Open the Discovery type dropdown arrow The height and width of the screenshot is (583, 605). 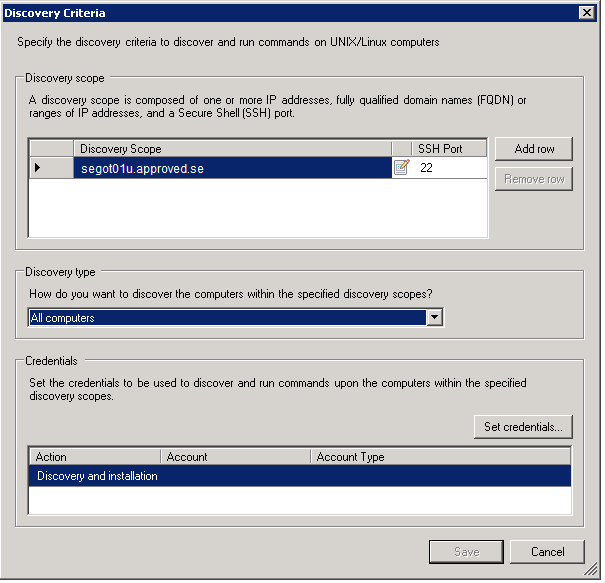pos(434,318)
